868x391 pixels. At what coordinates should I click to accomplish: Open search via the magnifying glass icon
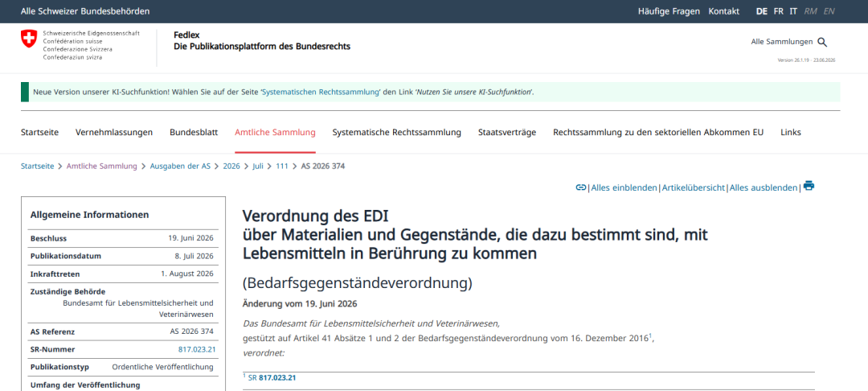coord(822,42)
